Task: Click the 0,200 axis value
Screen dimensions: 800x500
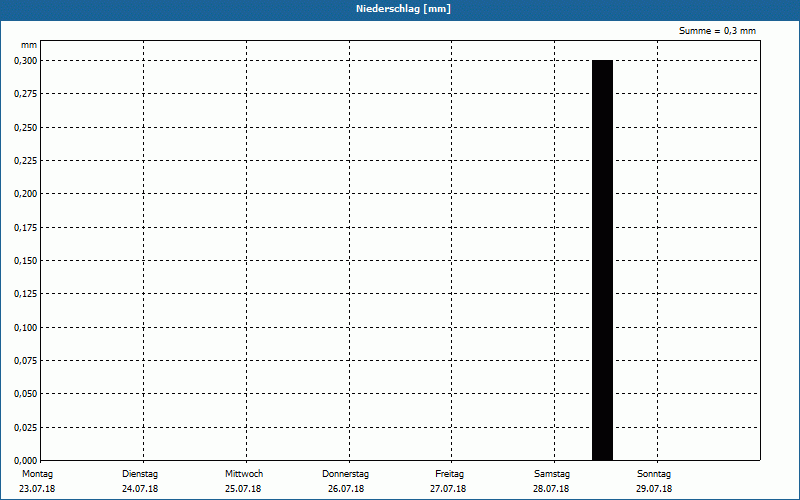Action: click(x=26, y=194)
